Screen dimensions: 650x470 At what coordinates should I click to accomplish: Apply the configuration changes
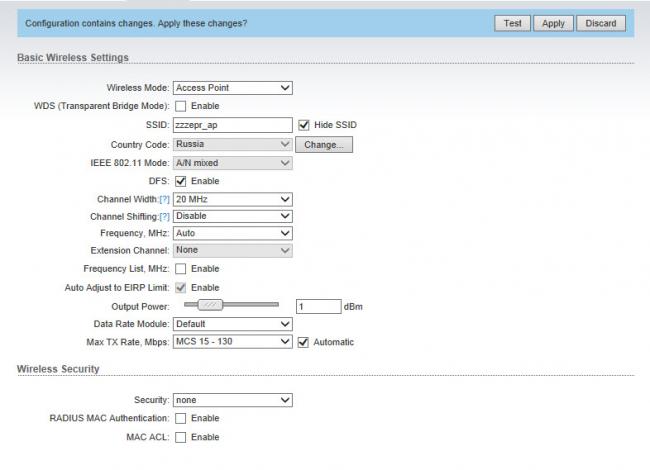[553, 23]
